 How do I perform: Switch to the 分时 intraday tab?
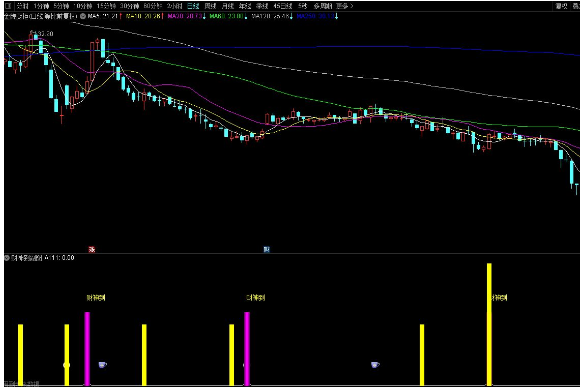coord(23,6)
